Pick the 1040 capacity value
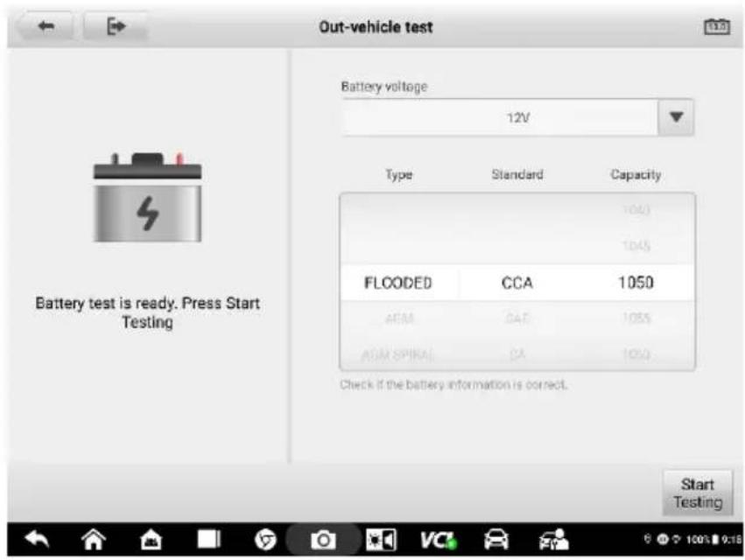Image resolution: width=745 pixels, height=560 pixels. [636, 209]
